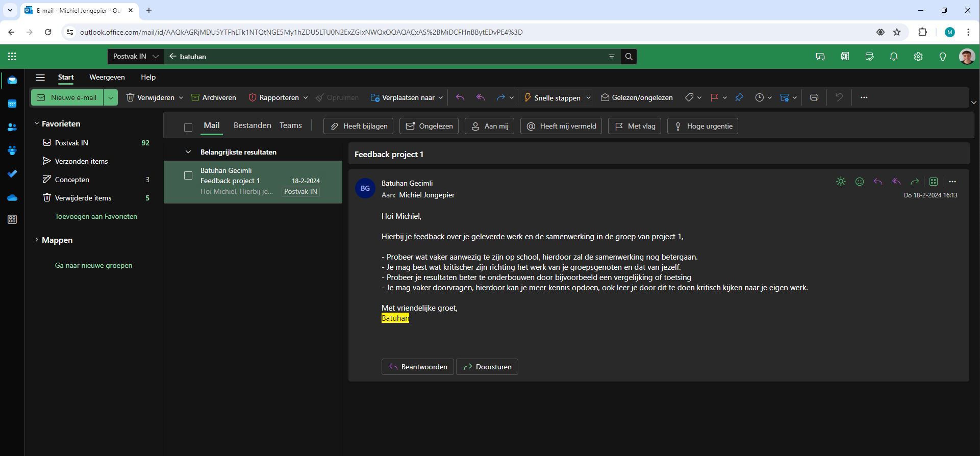Screen dimensions: 980x456
Task: Click Gelezen/ongelezen button
Action: coord(637,97)
